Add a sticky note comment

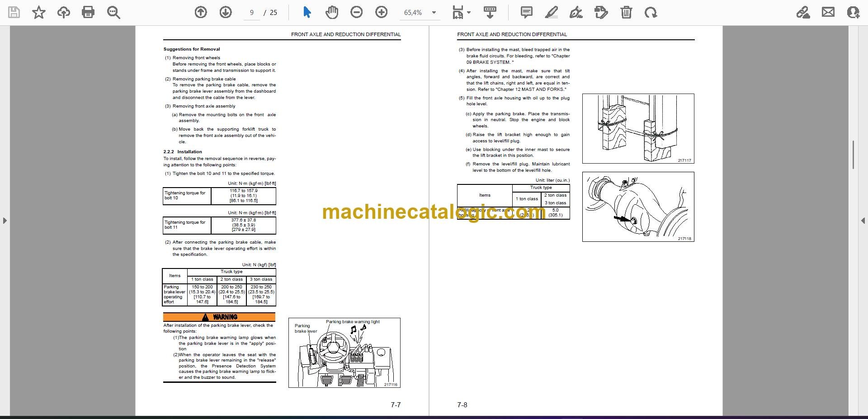527,12
